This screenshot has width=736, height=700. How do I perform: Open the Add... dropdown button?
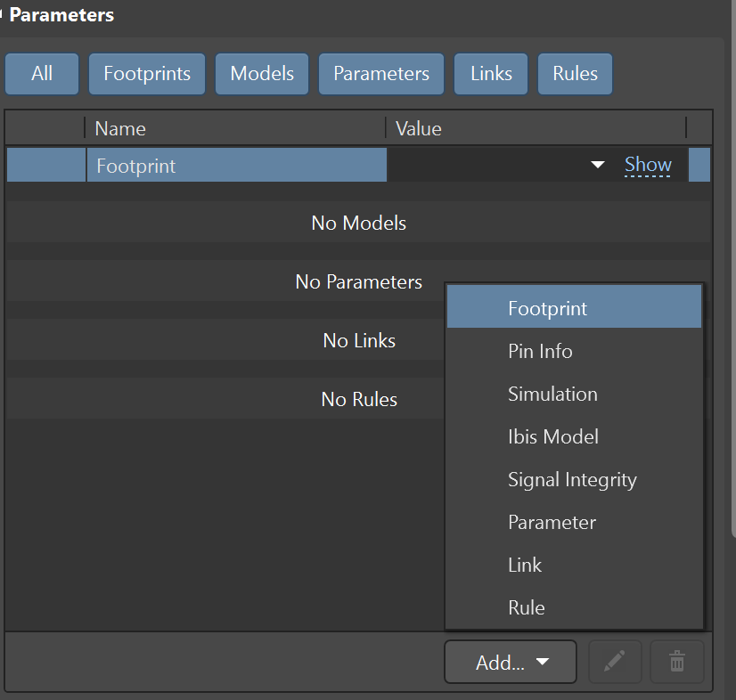coord(511,663)
